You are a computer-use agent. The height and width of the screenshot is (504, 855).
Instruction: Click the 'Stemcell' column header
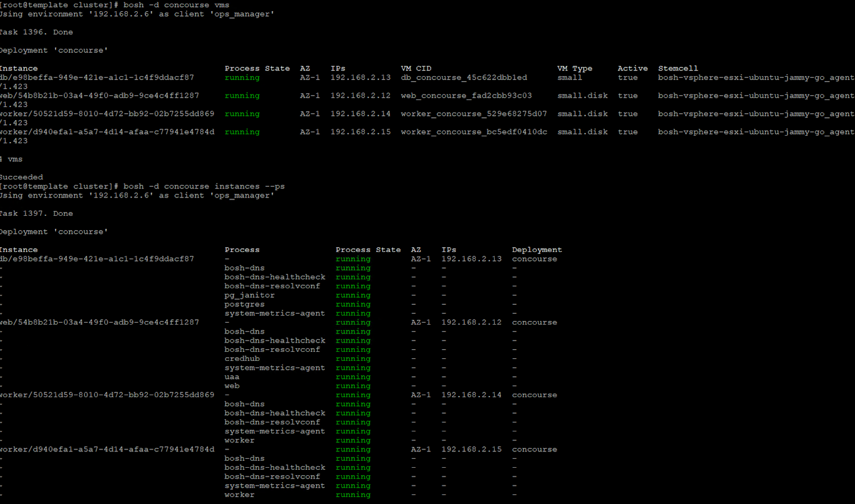pyautogui.click(x=678, y=68)
